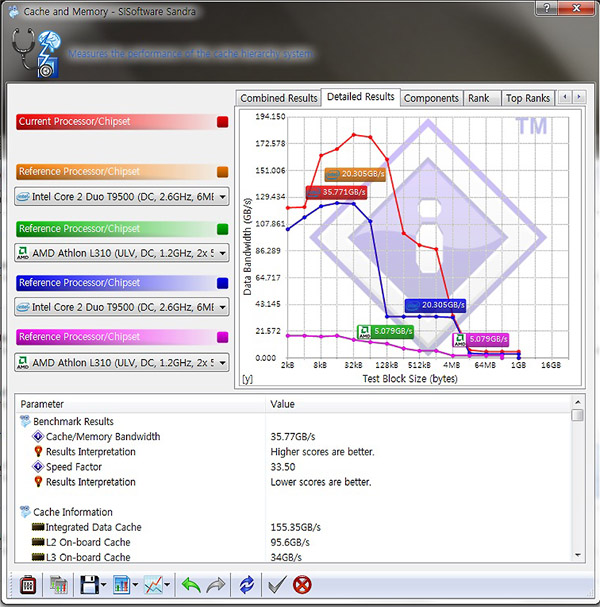Click the red 35.771GB/s chart label
Screen dimensions: 600x607
click(x=336, y=192)
